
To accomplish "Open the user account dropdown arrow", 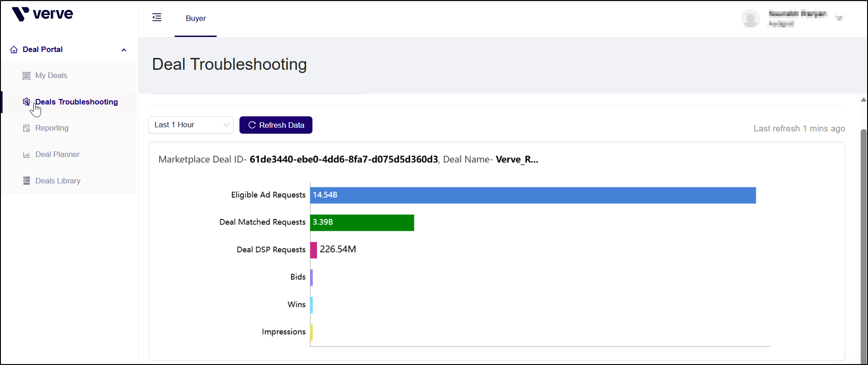I will point(839,18).
